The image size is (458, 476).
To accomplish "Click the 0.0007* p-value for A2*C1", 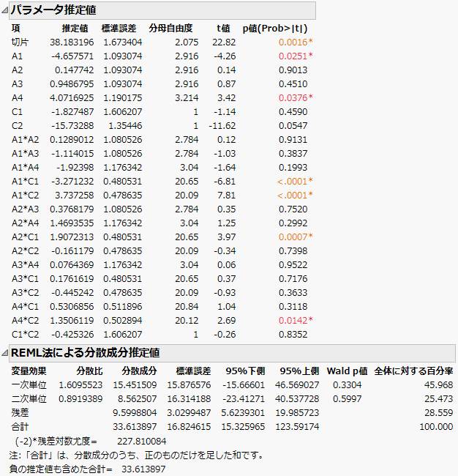I will coord(296,237).
